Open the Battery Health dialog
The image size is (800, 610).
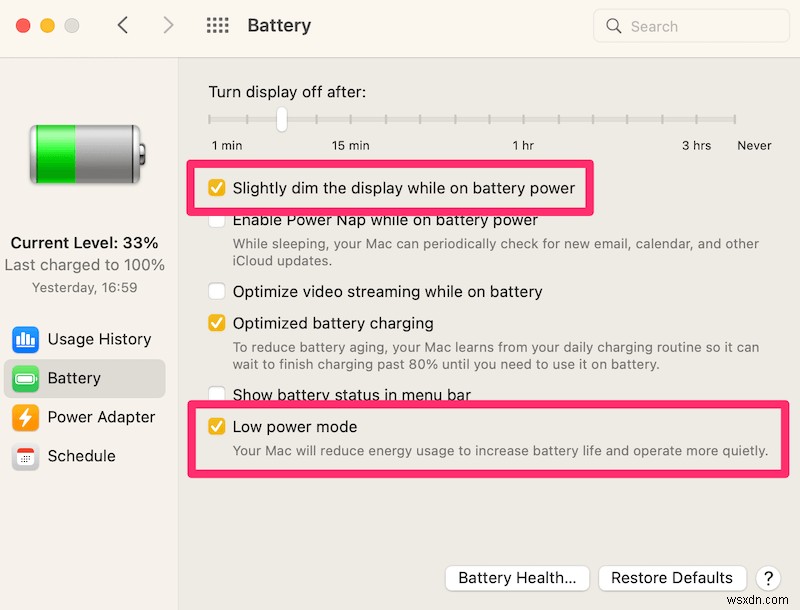pos(517,578)
